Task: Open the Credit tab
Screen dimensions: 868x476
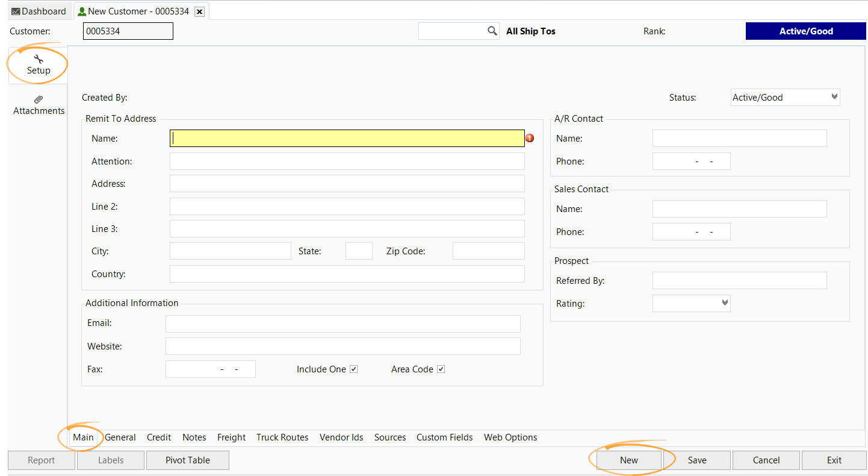Action: pos(159,437)
